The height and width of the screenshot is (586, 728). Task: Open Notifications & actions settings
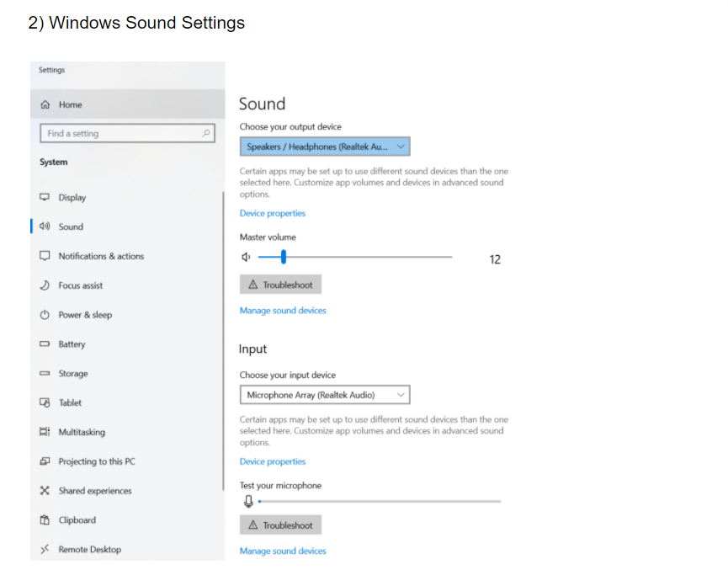(100, 256)
